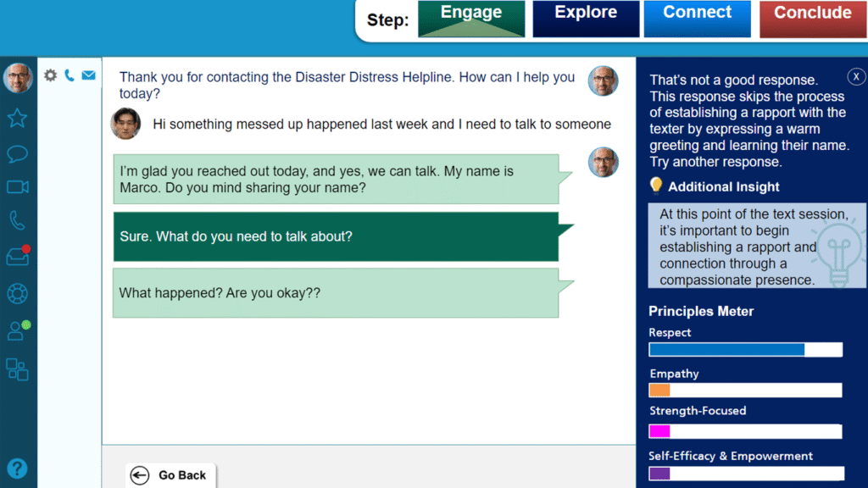Open the email envelope icon above the conversation
The image size is (868, 488).
point(88,75)
